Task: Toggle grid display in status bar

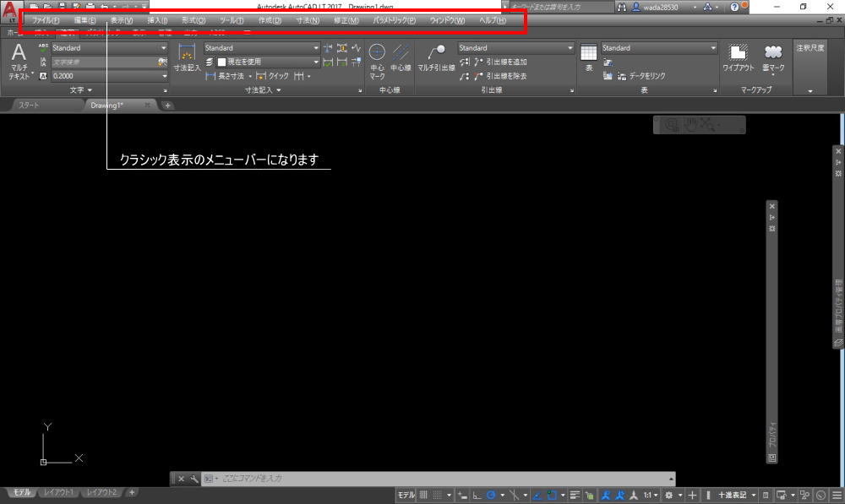Action: [423, 496]
